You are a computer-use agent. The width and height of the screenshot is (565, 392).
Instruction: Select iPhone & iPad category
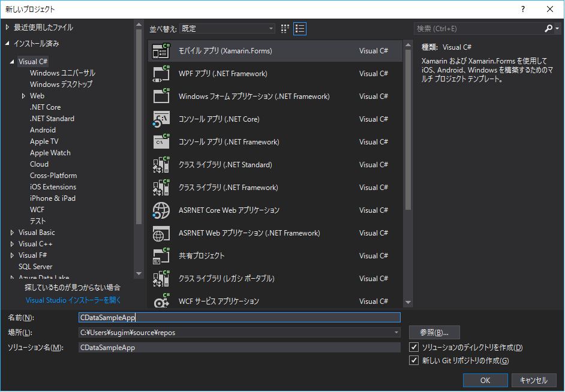click(x=53, y=198)
